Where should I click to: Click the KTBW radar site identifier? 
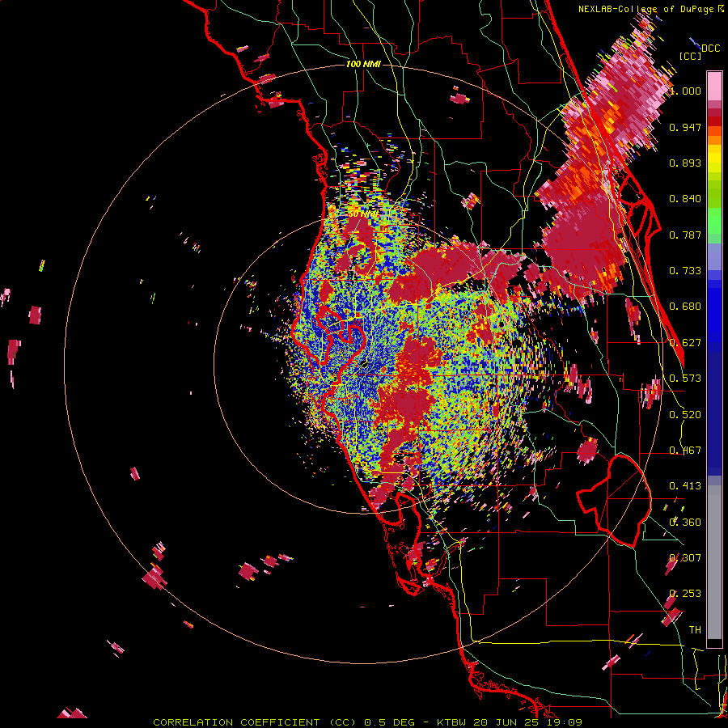pyautogui.click(x=452, y=722)
